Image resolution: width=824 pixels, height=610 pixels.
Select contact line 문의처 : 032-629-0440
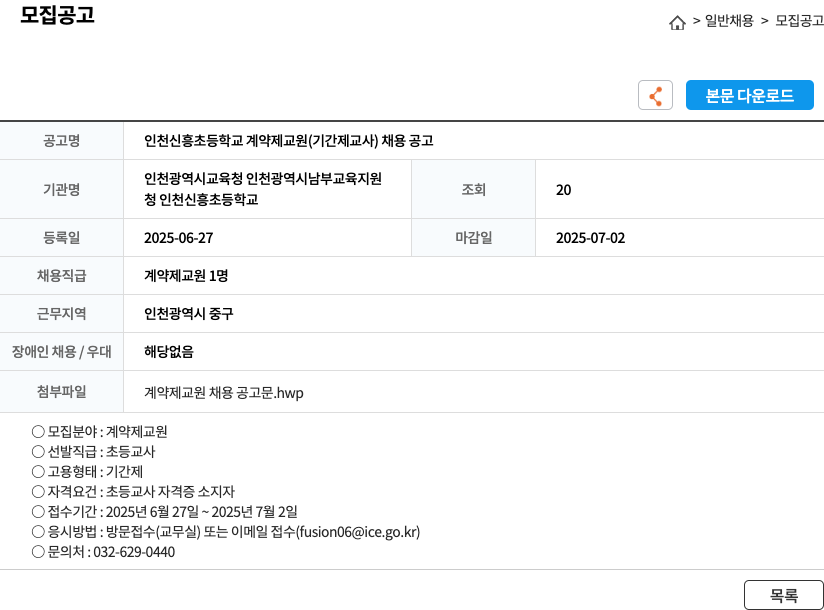103,552
